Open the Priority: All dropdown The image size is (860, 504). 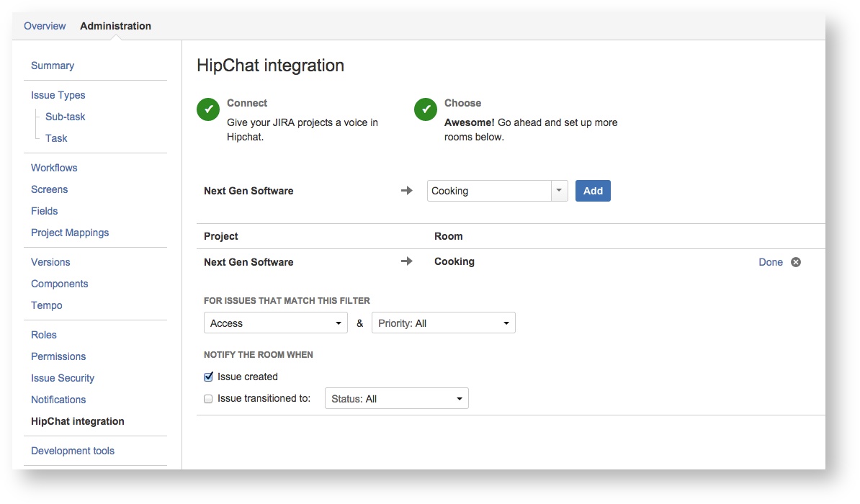pos(443,323)
